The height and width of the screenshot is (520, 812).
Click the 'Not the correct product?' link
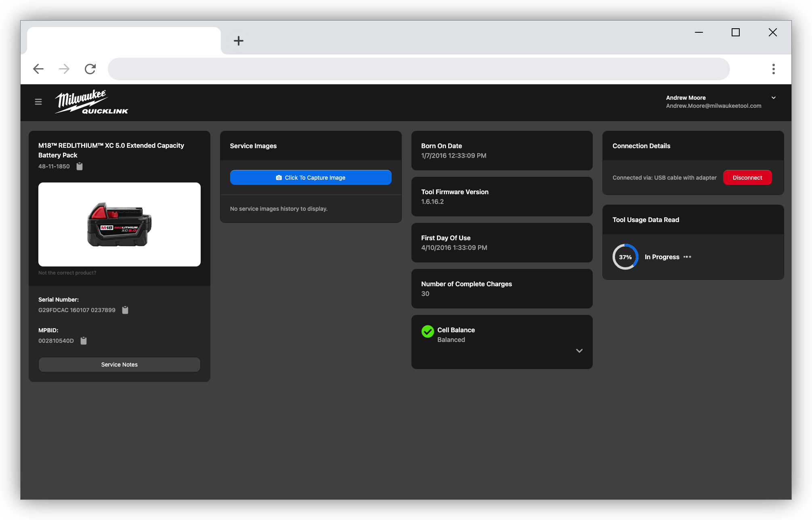[67, 273]
